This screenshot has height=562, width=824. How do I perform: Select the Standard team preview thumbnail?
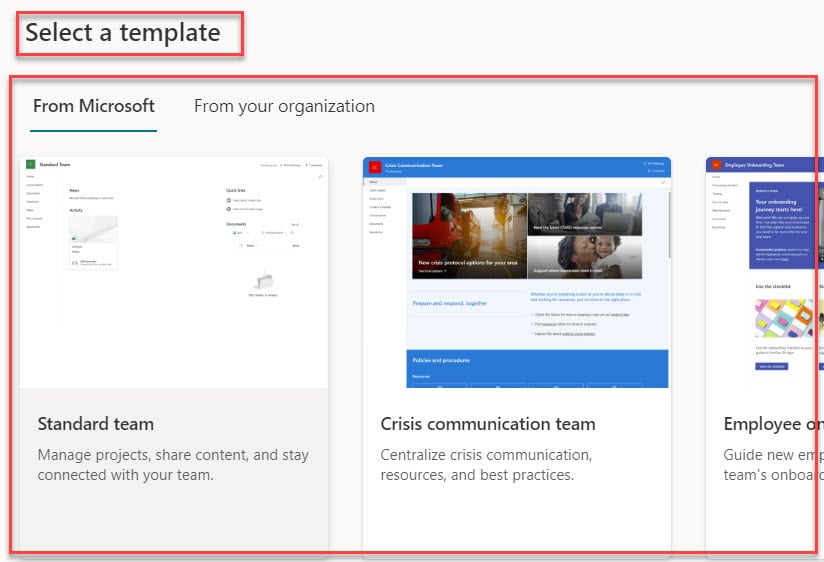click(174, 272)
